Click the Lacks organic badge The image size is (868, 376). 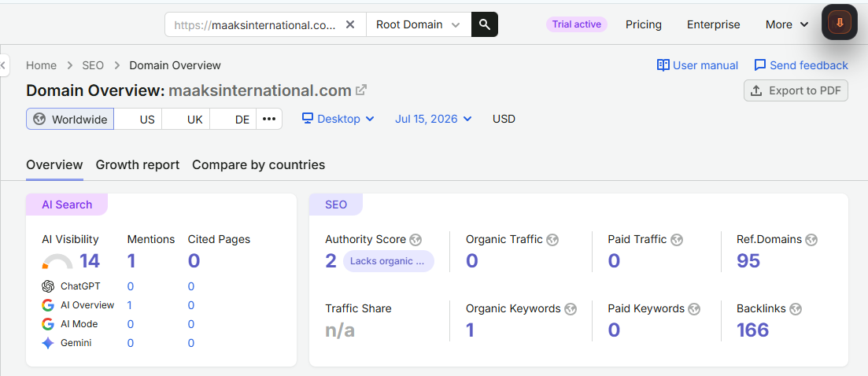[388, 261]
